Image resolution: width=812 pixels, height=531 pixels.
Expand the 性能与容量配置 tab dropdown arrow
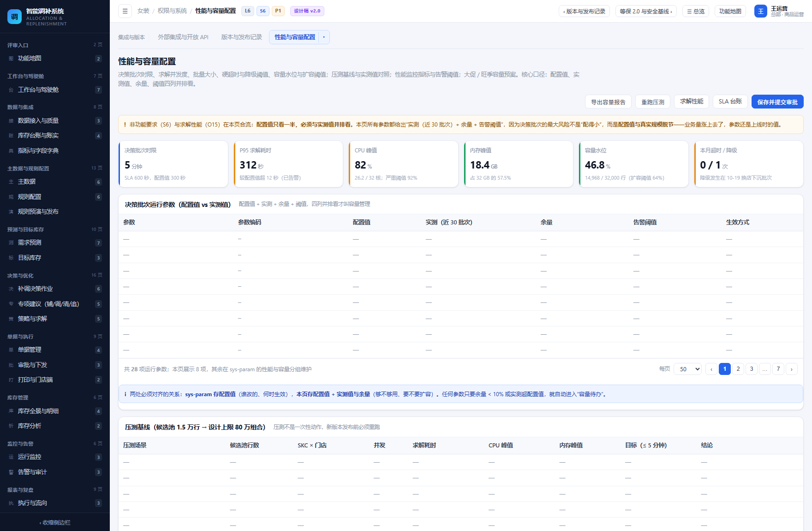(324, 37)
